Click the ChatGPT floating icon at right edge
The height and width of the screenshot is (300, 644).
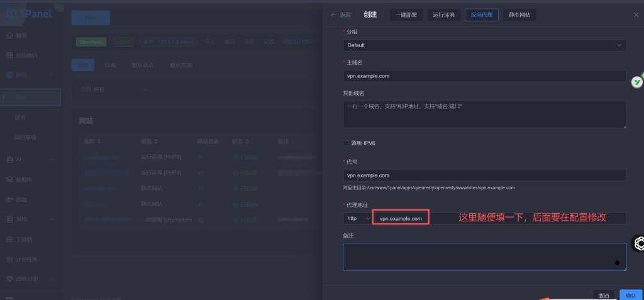pos(639,243)
